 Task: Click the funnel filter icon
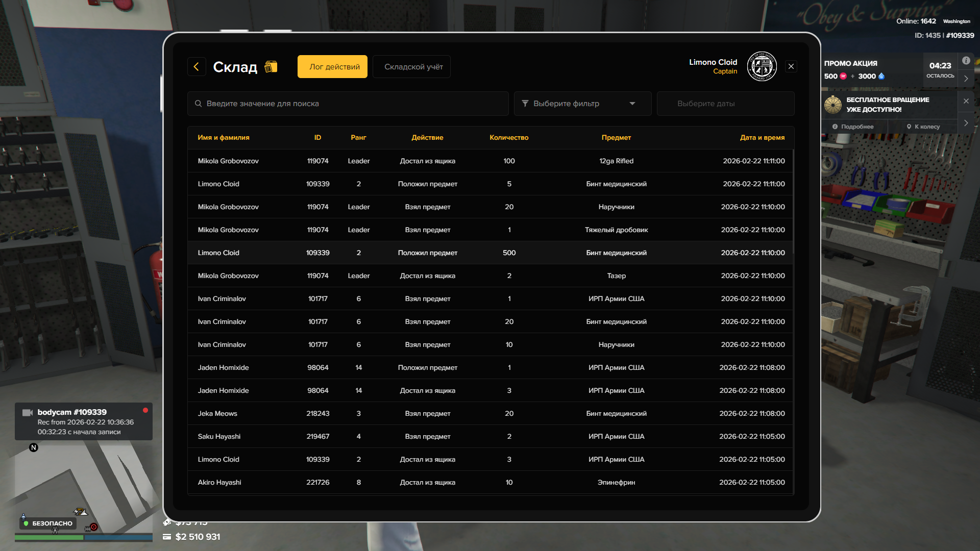525,104
